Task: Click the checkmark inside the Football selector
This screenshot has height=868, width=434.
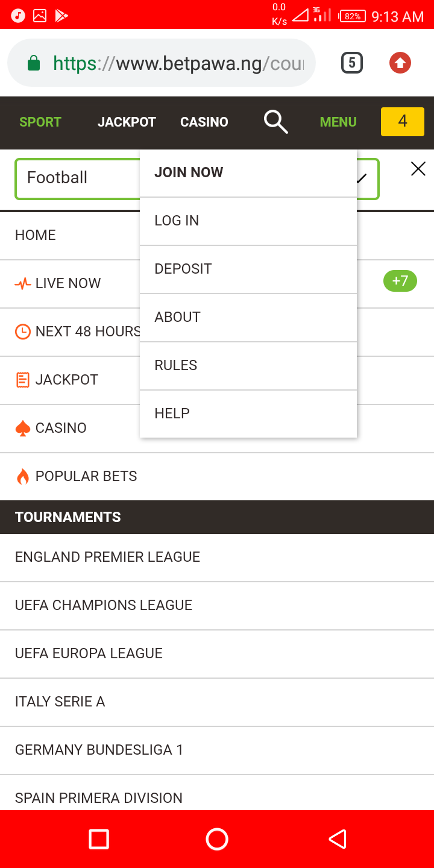Action: tap(362, 178)
